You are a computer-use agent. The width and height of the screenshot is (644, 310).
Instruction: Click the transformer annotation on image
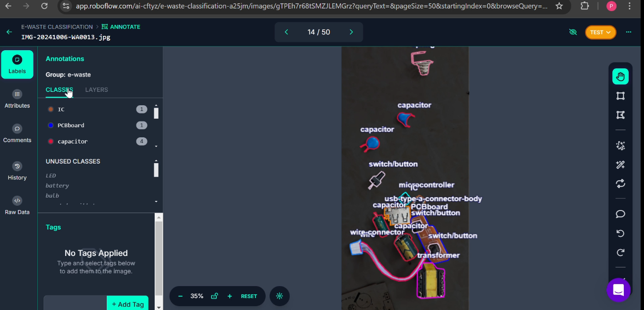(431, 281)
